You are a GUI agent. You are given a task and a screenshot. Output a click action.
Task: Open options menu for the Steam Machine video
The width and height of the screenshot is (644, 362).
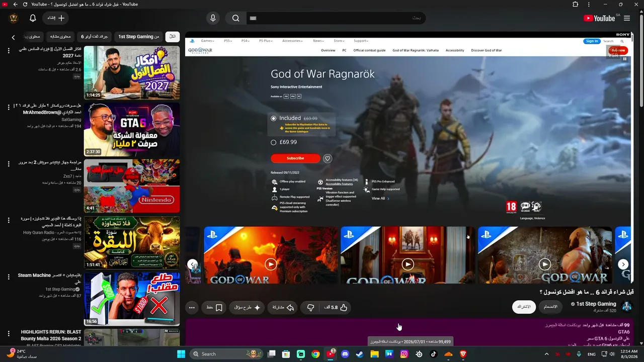[x=9, y=277]
